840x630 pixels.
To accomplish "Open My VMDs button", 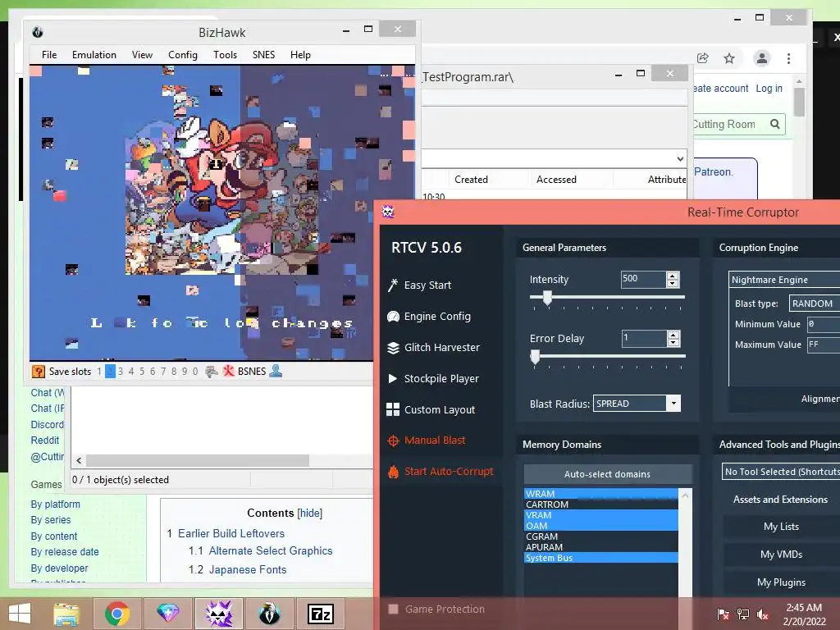I will click(x=781, y=555).
